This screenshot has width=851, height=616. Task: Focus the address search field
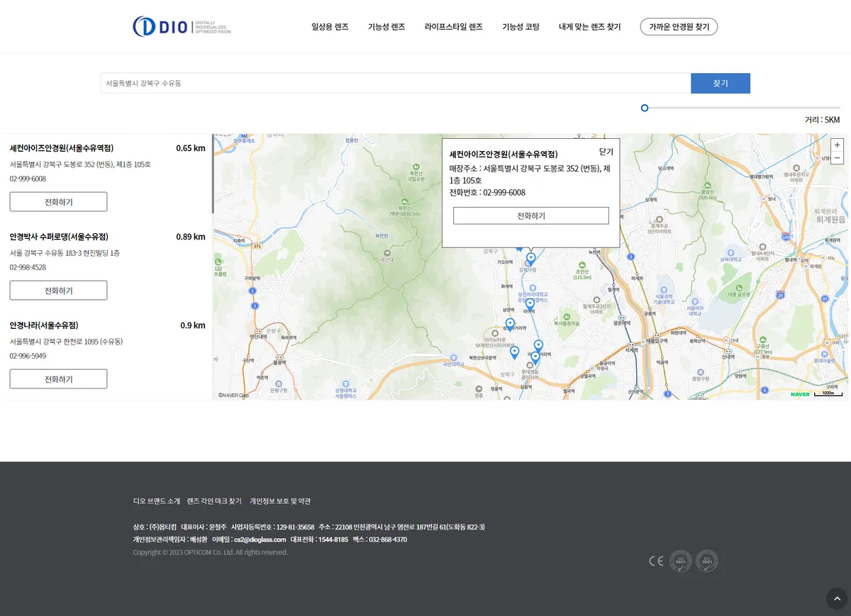[x=396, y=83]
